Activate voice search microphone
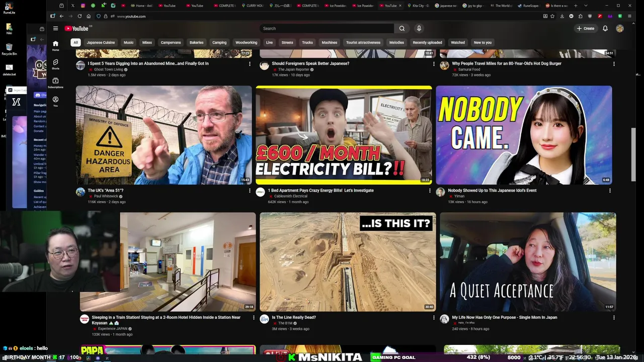The width and height of the screenshot is (644, 362). [x=419, y=29]
